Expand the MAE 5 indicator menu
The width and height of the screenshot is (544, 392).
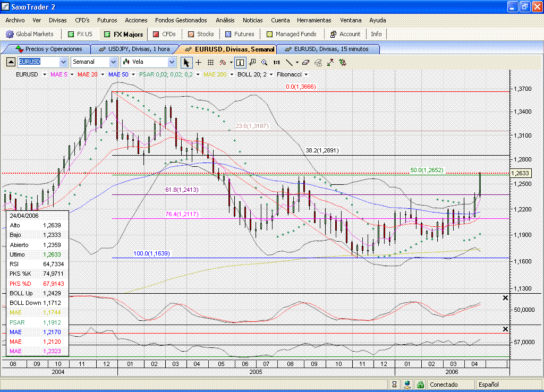point(72,74)
